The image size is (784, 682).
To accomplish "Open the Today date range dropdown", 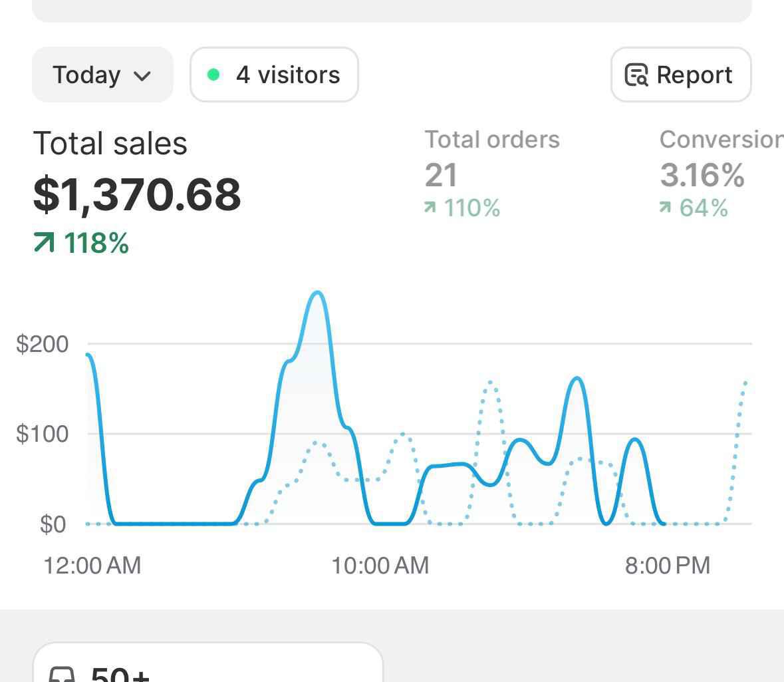I will (x=102, y=75).
